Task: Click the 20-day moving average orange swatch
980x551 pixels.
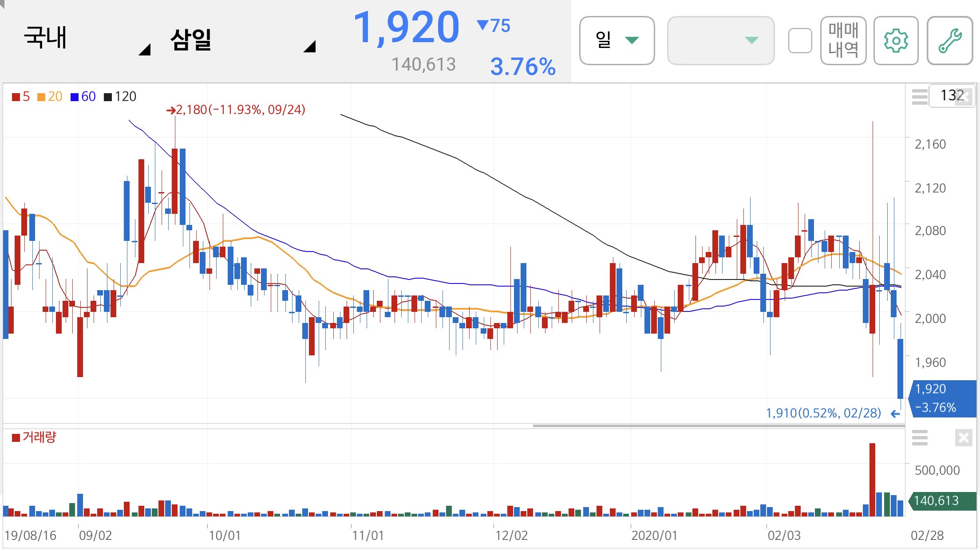Action: click(41, 97)
